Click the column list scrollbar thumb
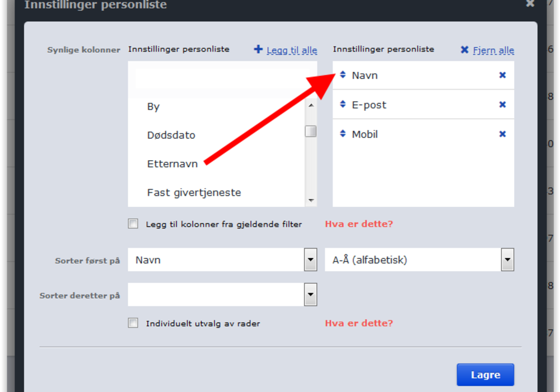This screenshot has width=560, height=392. 311,131
